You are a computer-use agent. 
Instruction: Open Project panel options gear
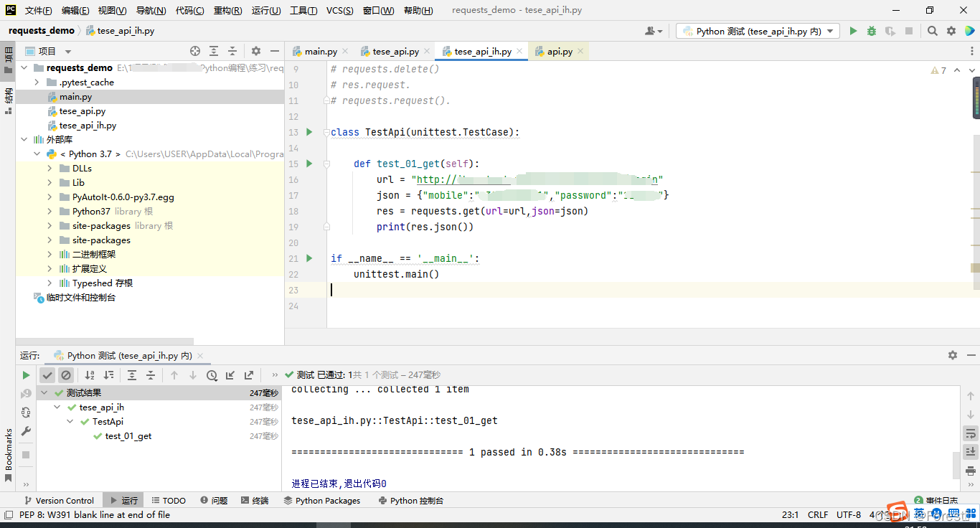(x=256, y=51)
